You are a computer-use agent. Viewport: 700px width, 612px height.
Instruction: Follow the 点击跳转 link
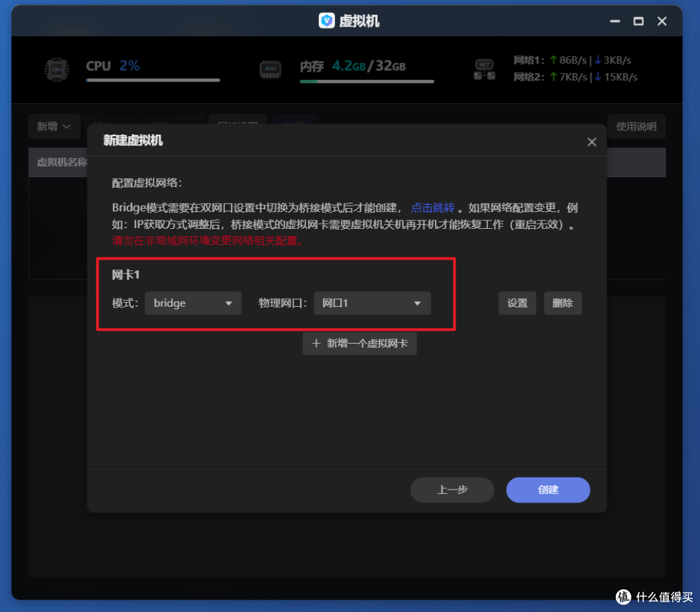click(x=432, y=207)
